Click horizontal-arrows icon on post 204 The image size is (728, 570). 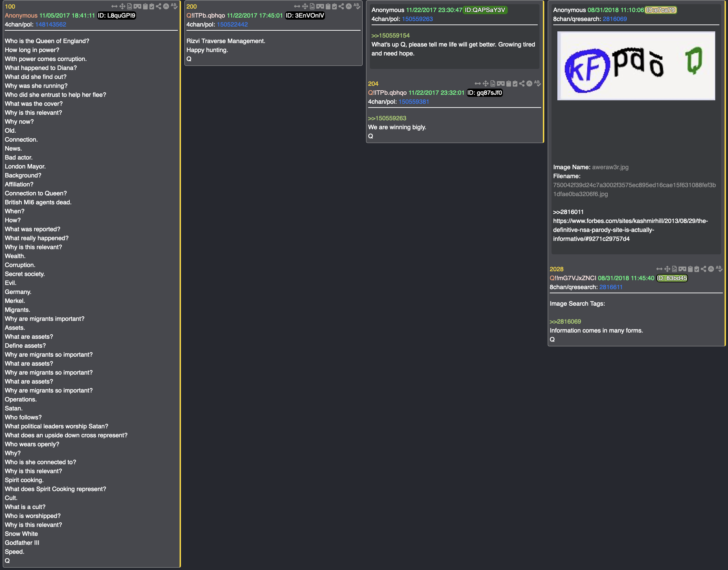tap(478, 84)
